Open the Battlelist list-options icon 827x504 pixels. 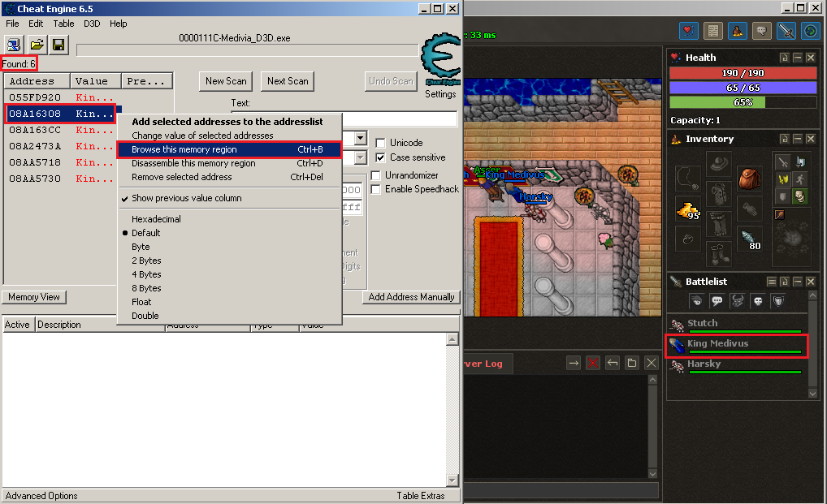coord(772,282)
